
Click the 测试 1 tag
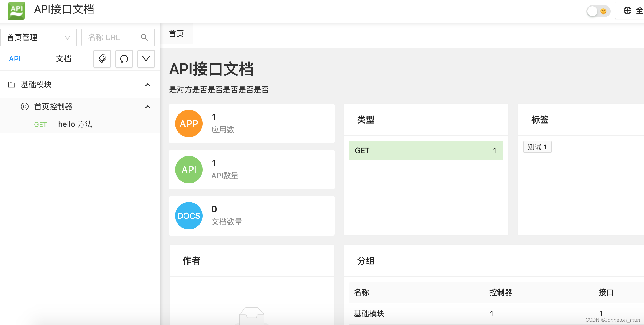(x=537, y=147)
